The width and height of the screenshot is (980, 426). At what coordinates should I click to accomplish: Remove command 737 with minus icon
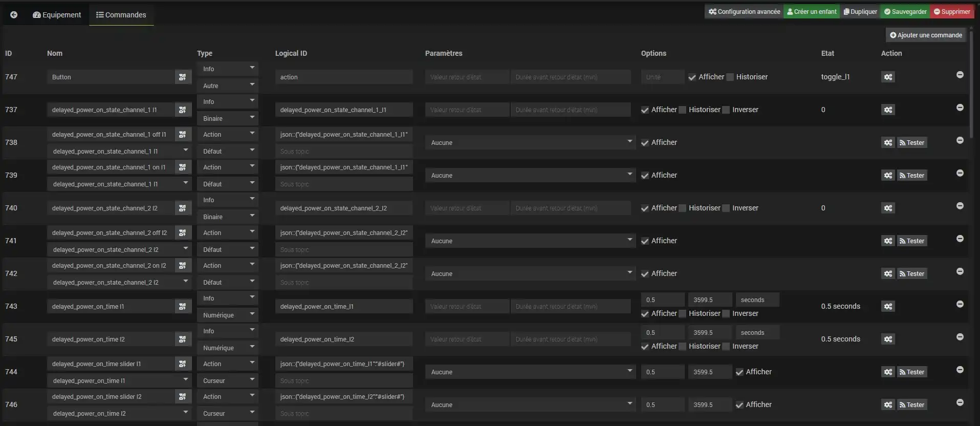click(960, 108)
